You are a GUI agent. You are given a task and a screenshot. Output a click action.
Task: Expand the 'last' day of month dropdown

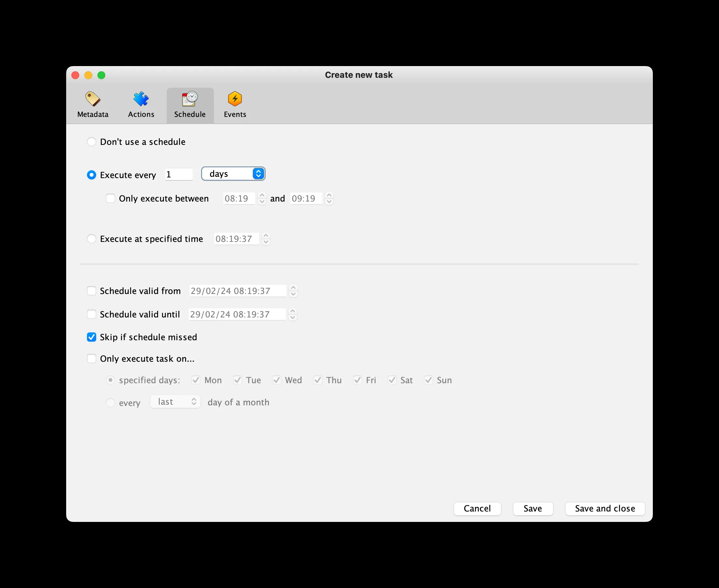point(176,402)
